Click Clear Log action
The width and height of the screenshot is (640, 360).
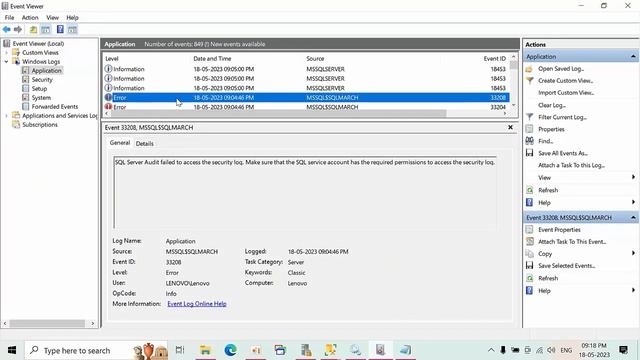[x=551, y=105]
